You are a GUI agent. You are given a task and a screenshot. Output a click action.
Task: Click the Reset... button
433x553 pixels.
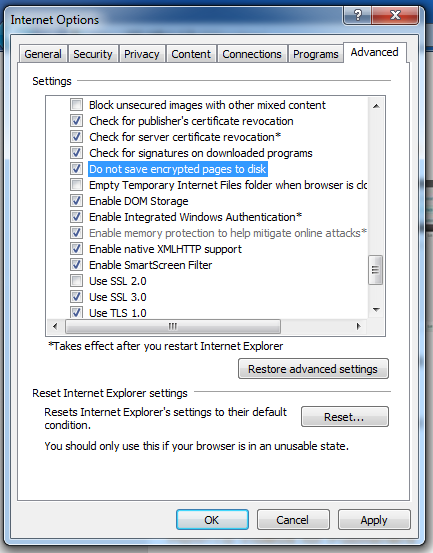click(344, 417)
